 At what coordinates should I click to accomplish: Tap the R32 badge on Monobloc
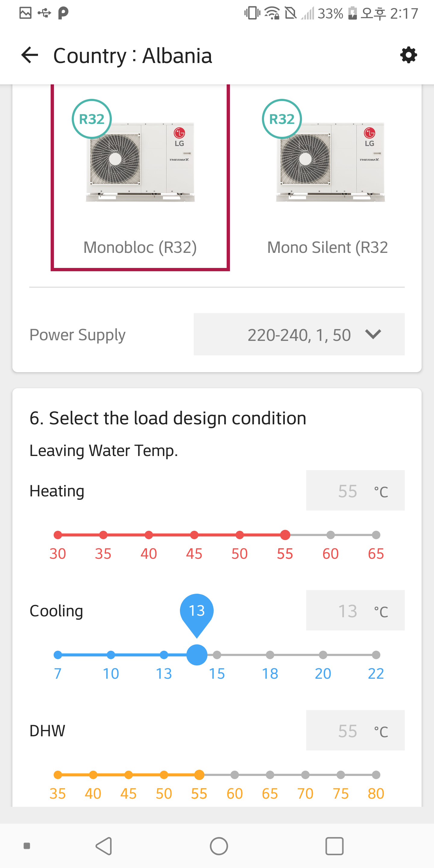point(92,119)
